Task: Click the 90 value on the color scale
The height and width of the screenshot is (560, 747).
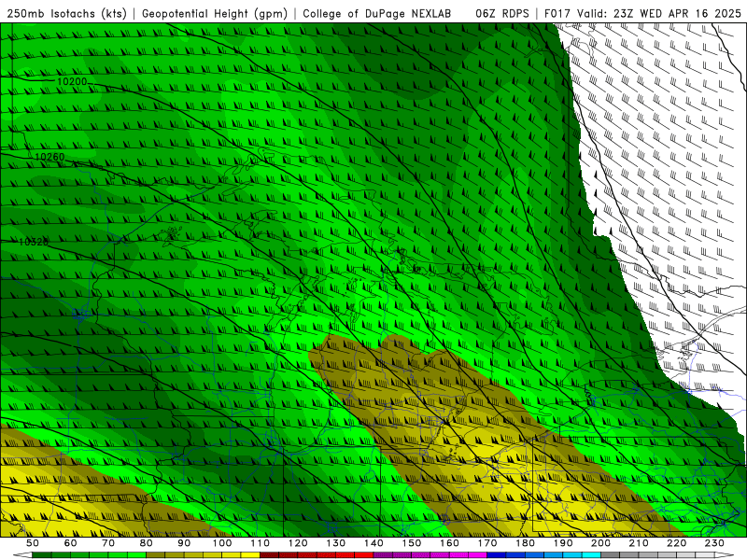Action: coord(184,543)
